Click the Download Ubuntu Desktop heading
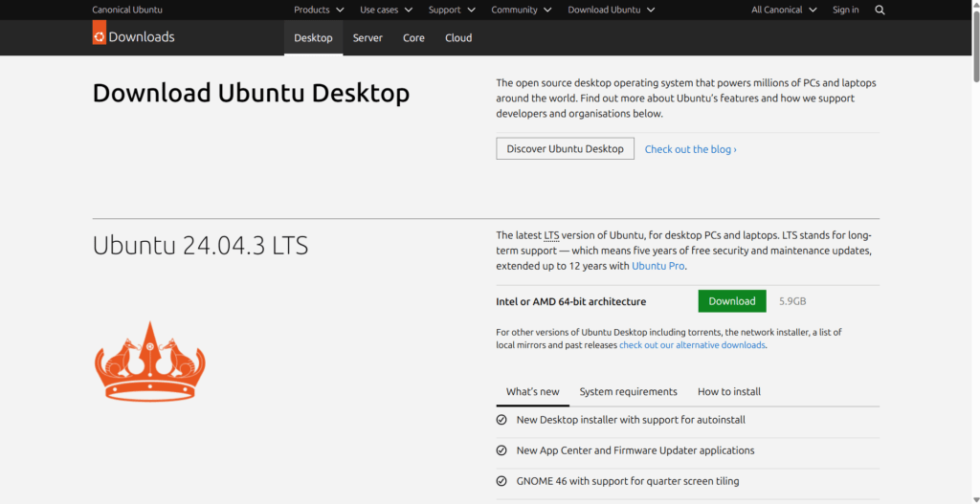 [x=252, y=94]
